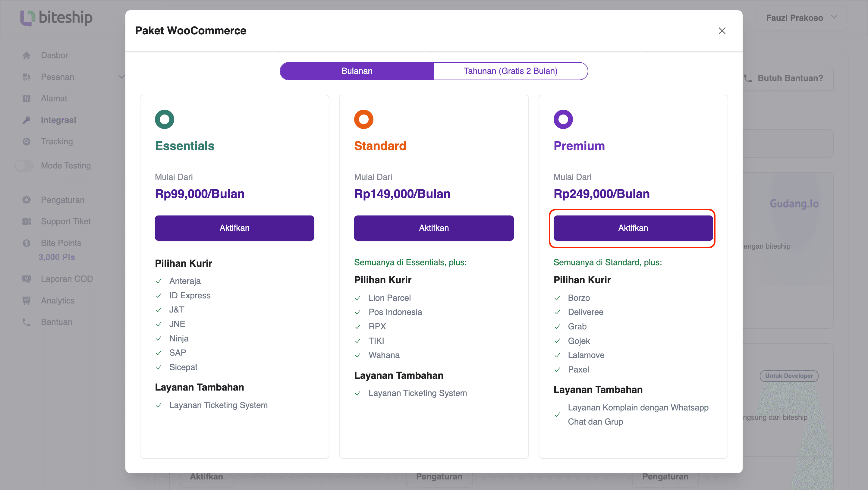Click the Bite Points coin icon
Screen dimensions: 868x490
(27, 243)
